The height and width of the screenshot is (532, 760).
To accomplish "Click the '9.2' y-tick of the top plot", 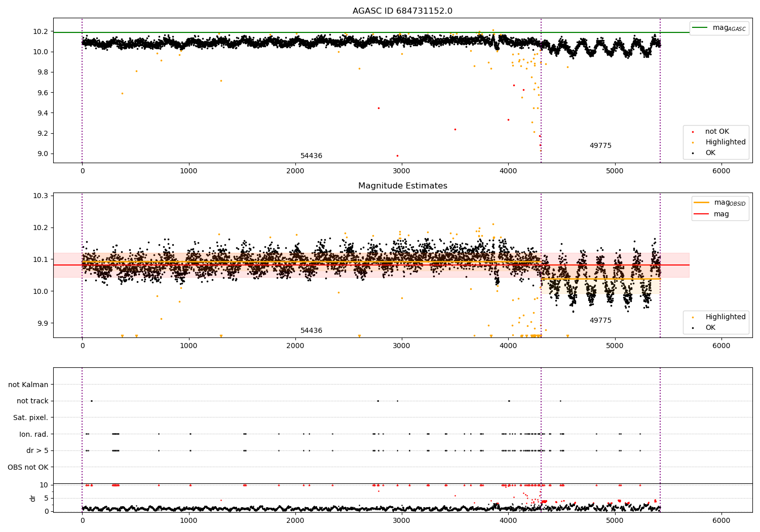I will tap(43, 133).
